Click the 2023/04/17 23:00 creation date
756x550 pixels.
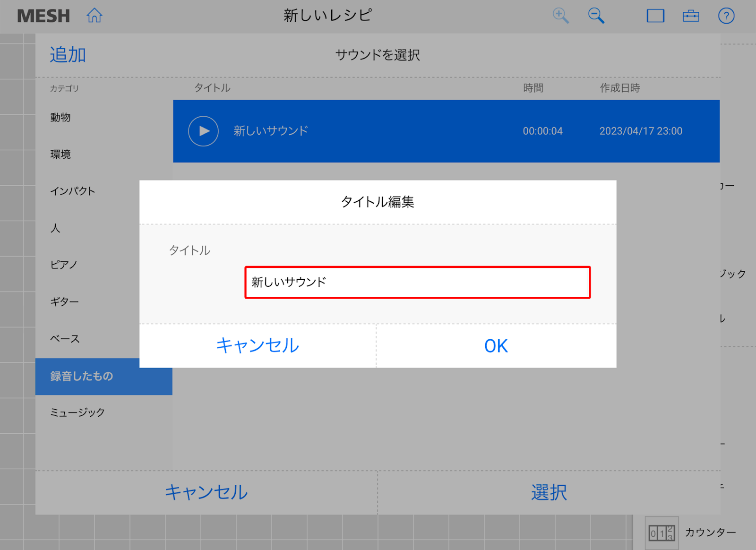[x=641, y=131]
